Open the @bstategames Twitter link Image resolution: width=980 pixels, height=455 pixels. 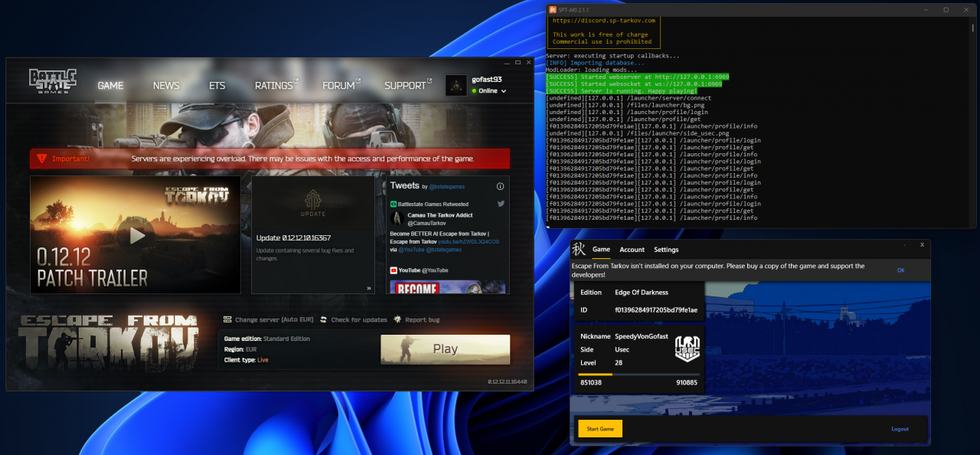coord(447,186)
